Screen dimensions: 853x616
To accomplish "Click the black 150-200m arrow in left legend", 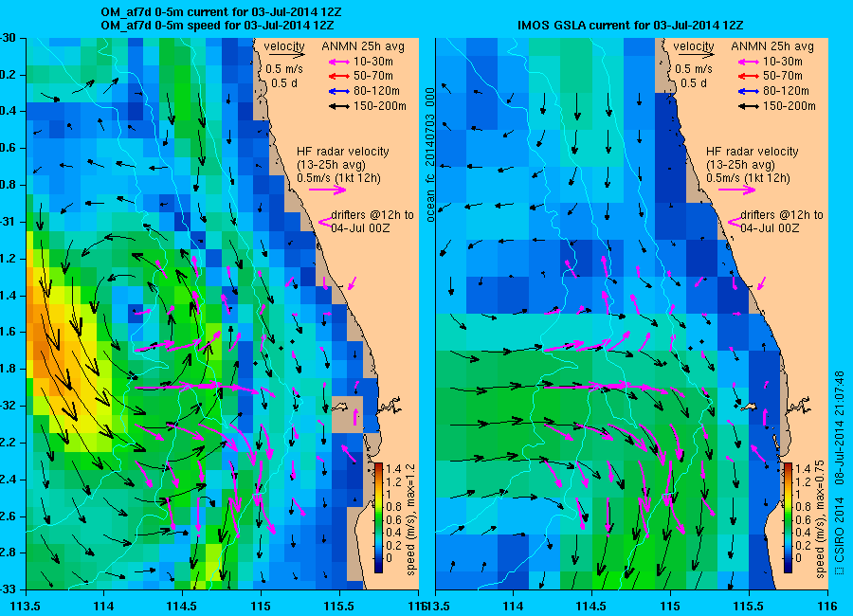I will tap(339, 107).
